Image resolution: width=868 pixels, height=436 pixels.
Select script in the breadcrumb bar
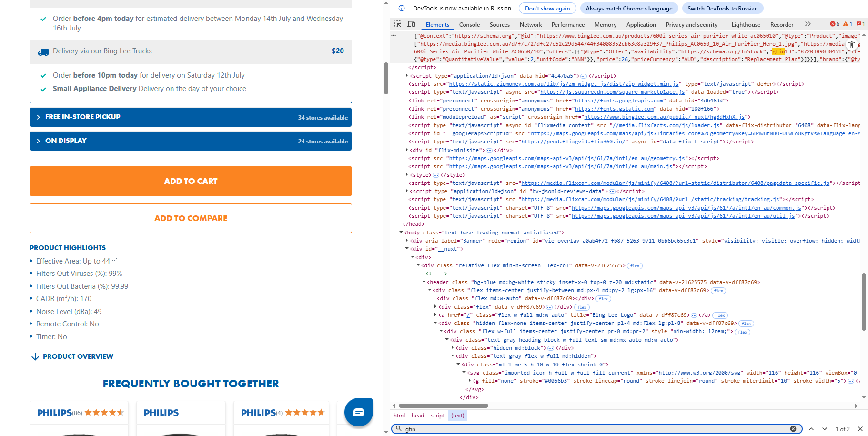click(x=438, y=416)
